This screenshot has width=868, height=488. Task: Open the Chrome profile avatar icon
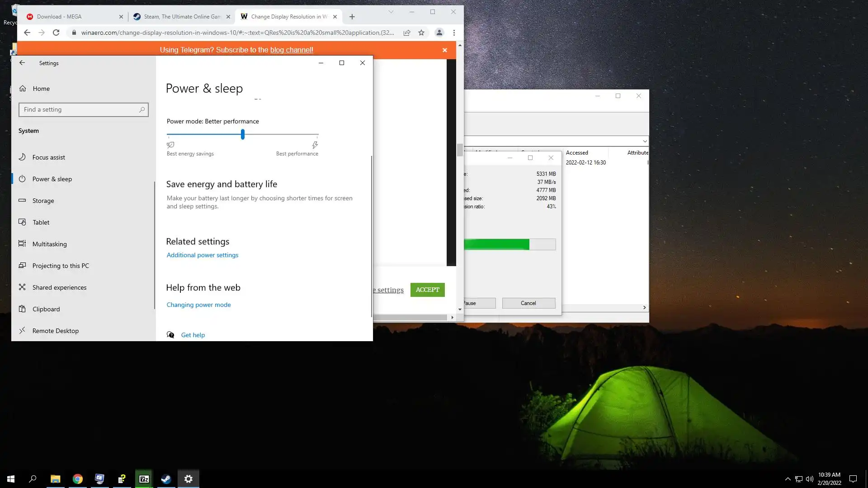coord(439,33)
